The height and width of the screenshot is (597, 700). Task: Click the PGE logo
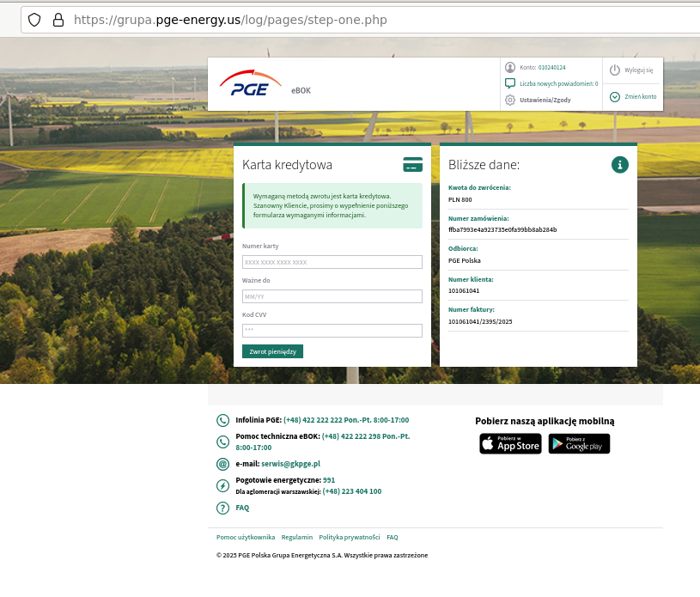(x=250, y=84)
